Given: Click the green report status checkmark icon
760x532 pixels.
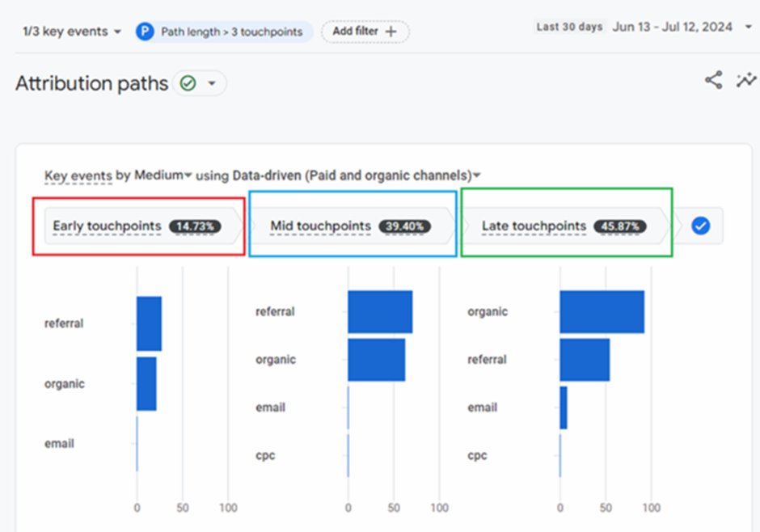Looking at the screenshot, I should (x=188, y=83).
